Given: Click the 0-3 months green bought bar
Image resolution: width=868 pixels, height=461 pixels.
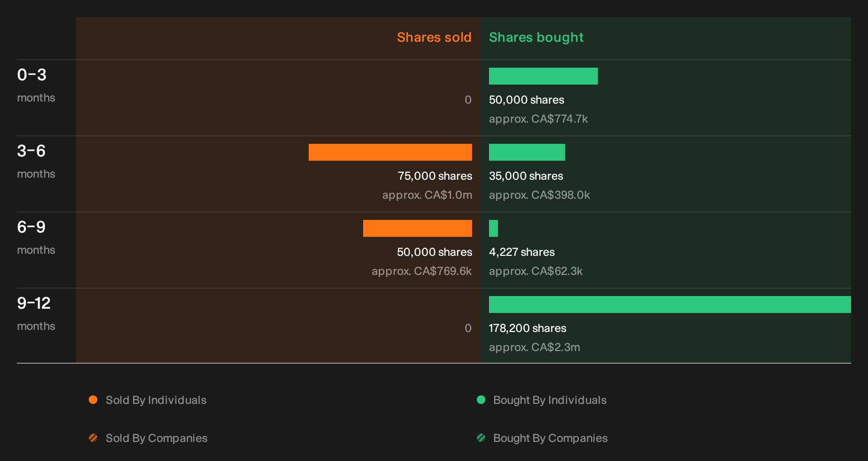Looking at the screenshot, I should (x=543, y=76).
